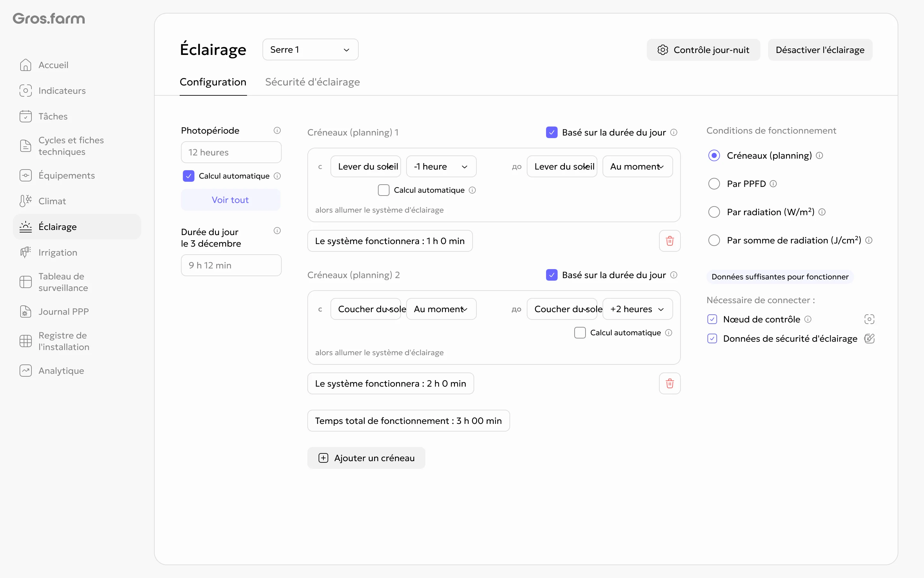Click the Registre de l'installation grid icon
The width and height of the screenshot is (924, 578).
(26, 341)
